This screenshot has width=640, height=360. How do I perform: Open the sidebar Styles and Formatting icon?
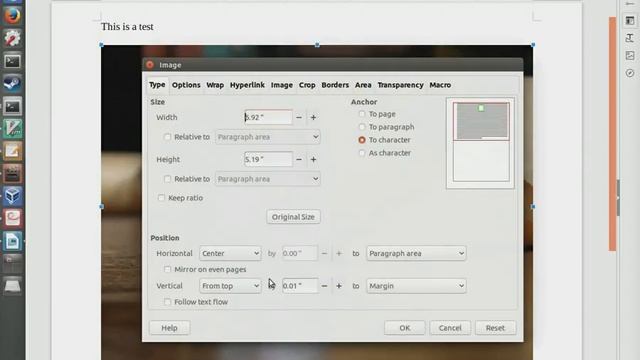click(x=630, y=38)
